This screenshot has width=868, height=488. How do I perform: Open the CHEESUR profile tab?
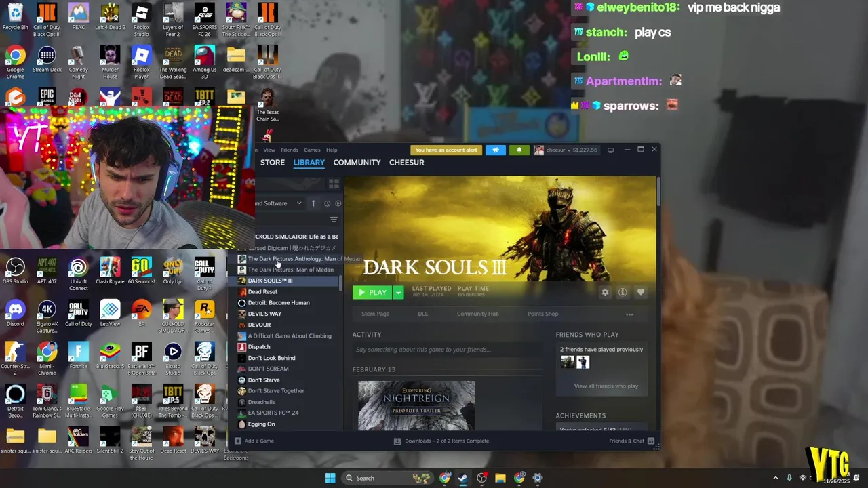[407, 163]
